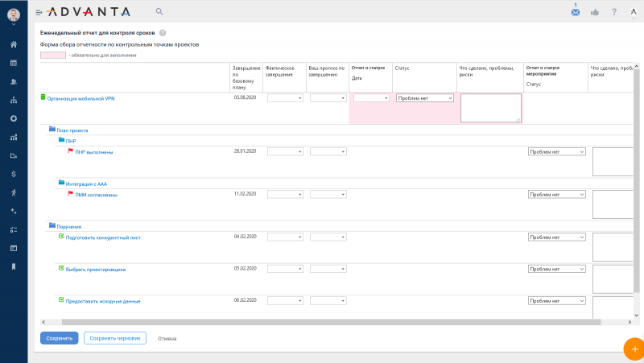Click the thumbs-up feedback icon

(x=595, y=12)
